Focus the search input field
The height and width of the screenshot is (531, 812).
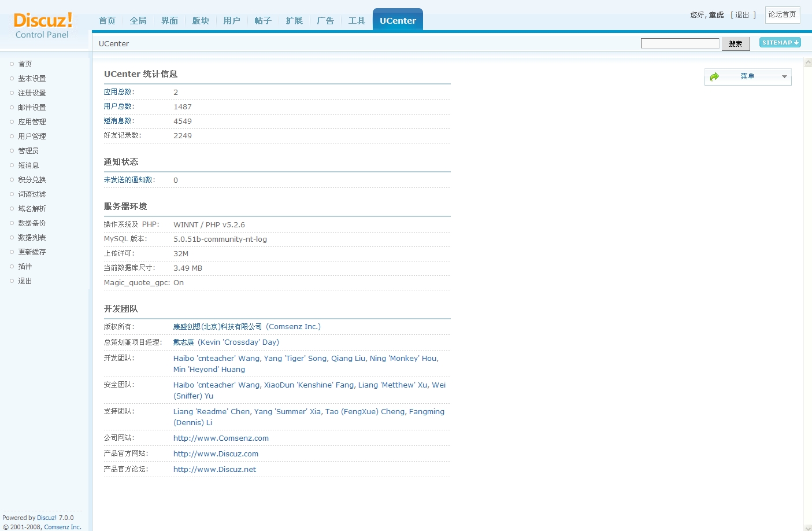click(x=680, y=43)
